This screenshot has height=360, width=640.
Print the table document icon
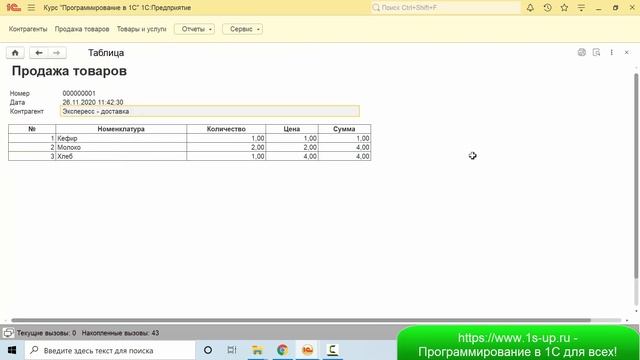coord(582,52)
